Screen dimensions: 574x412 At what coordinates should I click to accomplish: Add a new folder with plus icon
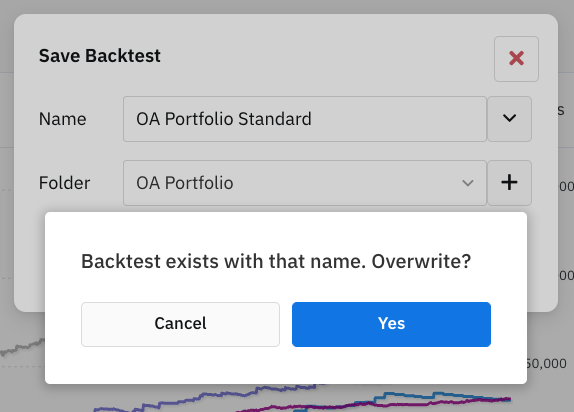tap(509, 182)
